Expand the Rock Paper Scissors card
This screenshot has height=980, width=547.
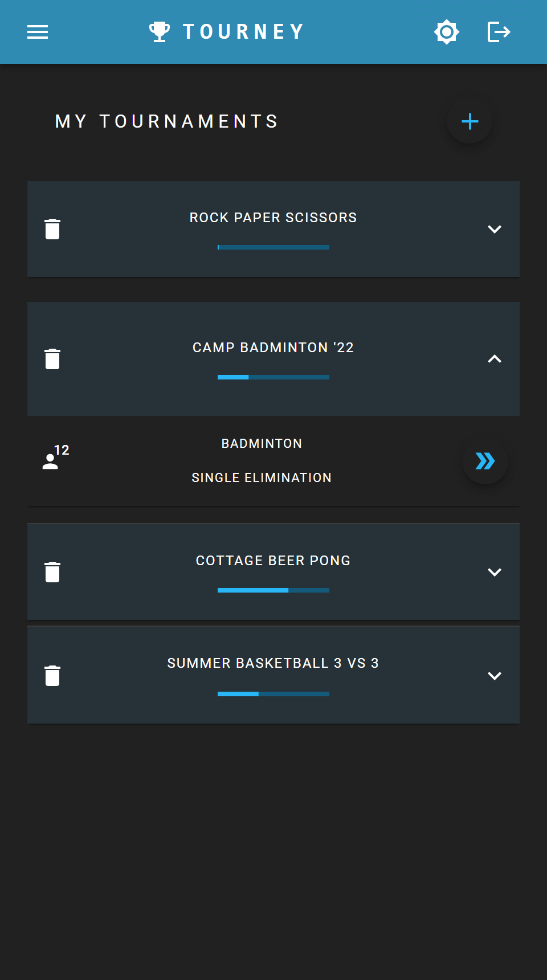pyautogui.click(x=495, y=229)
